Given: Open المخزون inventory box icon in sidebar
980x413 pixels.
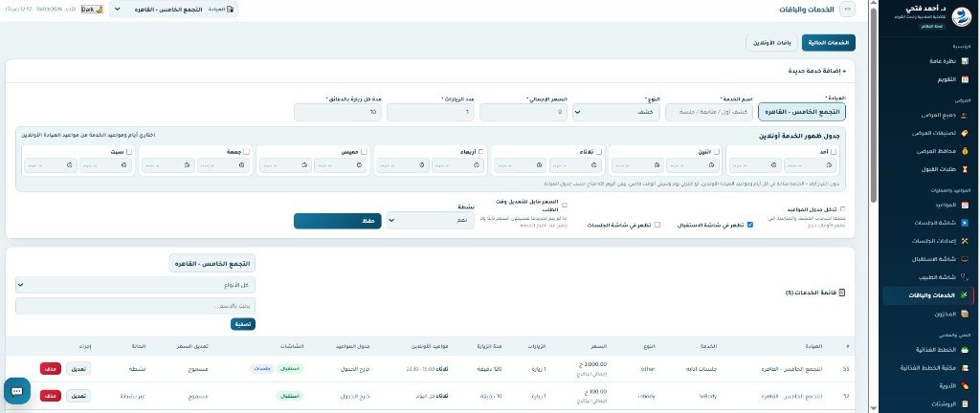Looking at the screenshot, I should (965, 314).
